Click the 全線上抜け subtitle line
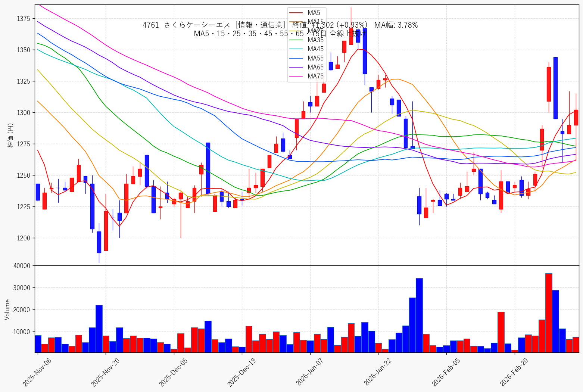The width and height of the screenshot is (583, 392). coord(280,34)
